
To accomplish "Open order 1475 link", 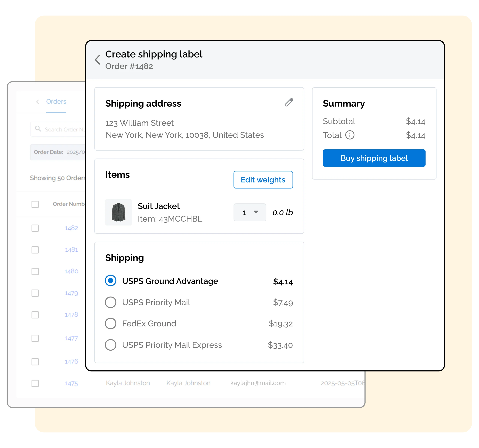I will click(x=71, y=383).
